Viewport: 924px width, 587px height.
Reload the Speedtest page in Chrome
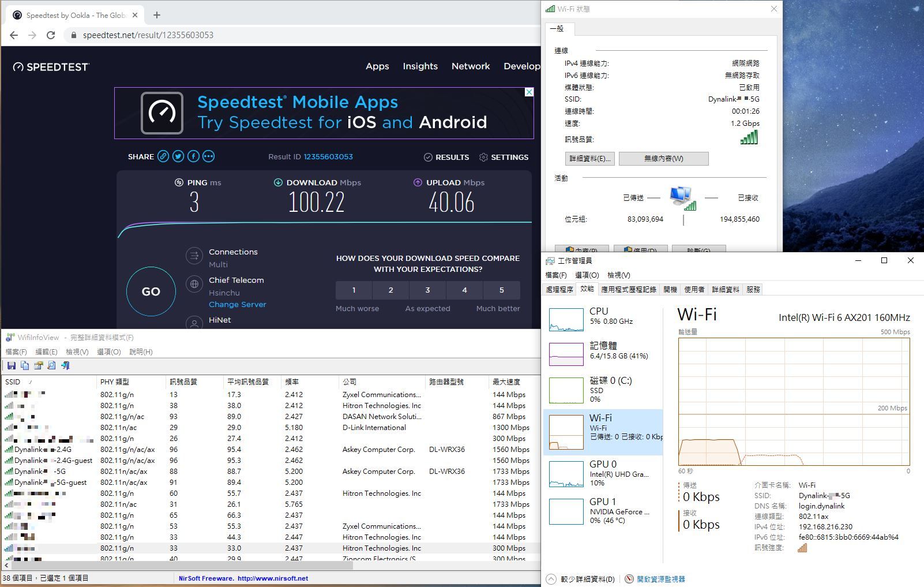pos(51,35)
